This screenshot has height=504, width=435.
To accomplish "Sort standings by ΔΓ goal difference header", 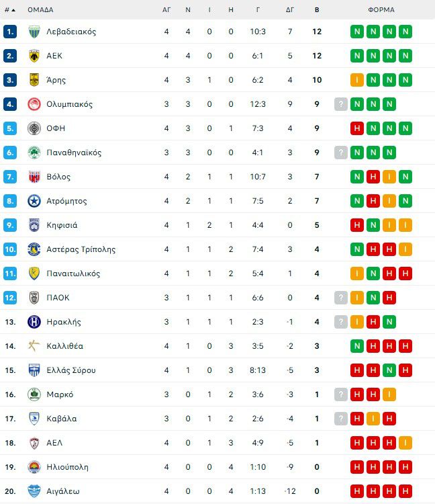I will coord(290,10).
